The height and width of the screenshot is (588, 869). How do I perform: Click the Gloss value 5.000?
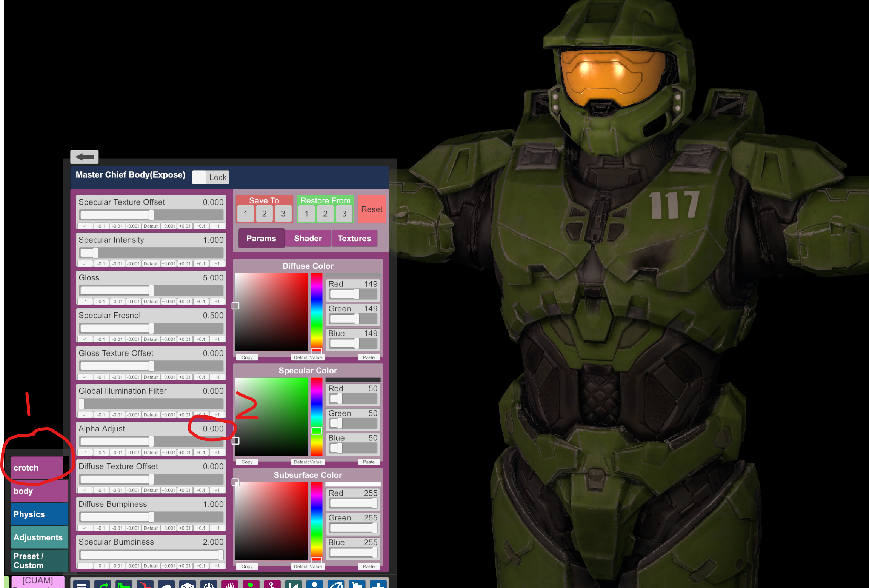(213, 278)
